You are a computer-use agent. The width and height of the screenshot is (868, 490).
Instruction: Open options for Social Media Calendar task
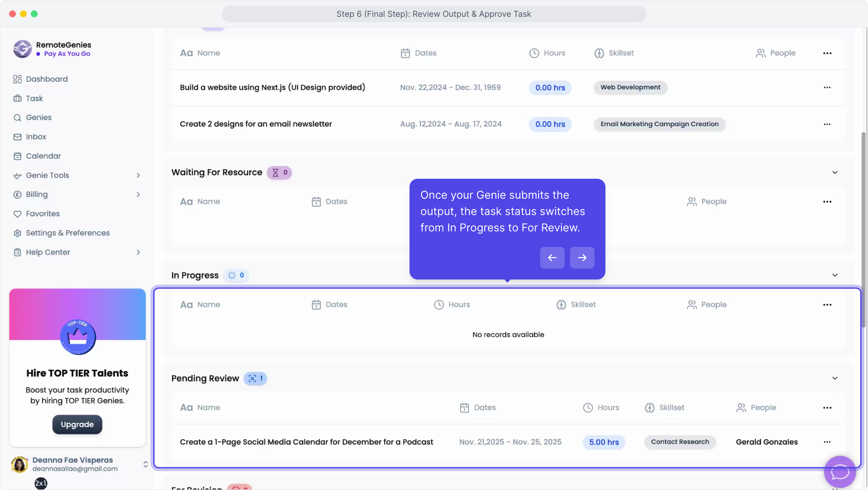(x=827, y=442)
